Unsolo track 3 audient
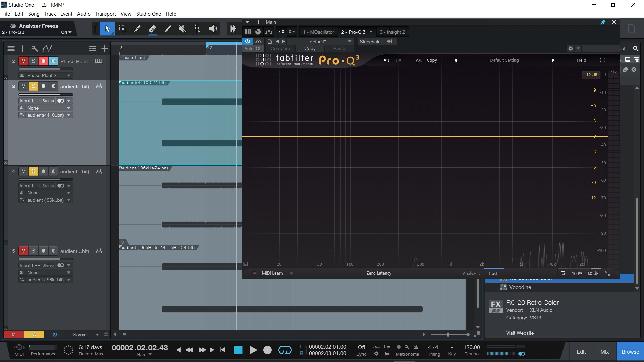 pos(33,86)
